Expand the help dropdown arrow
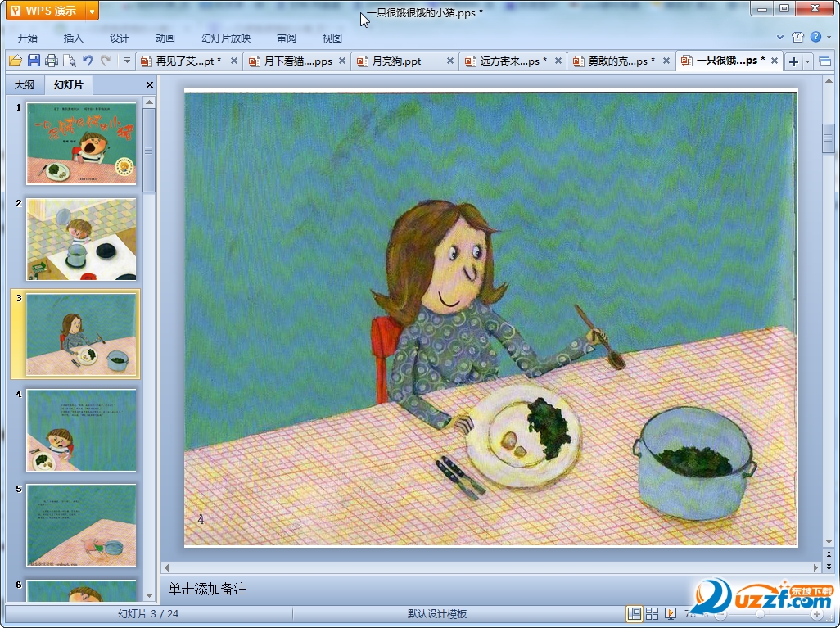This screenshot has width=840, height=628. [829, 38]
